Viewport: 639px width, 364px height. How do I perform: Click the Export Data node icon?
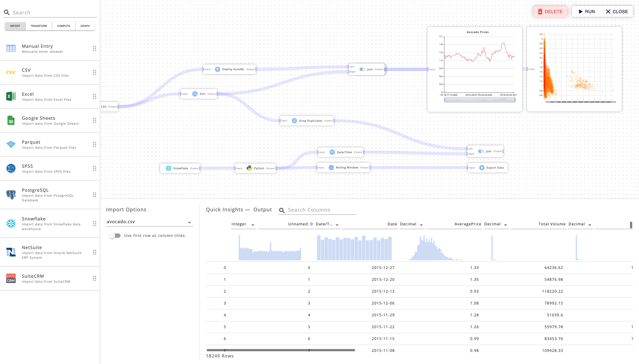pos(482,168)
